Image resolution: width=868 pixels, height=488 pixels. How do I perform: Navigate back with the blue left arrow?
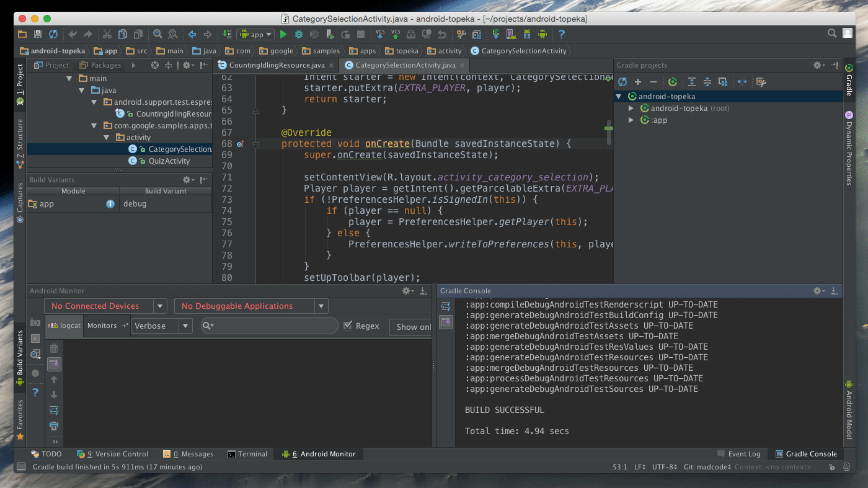(192, 35)
